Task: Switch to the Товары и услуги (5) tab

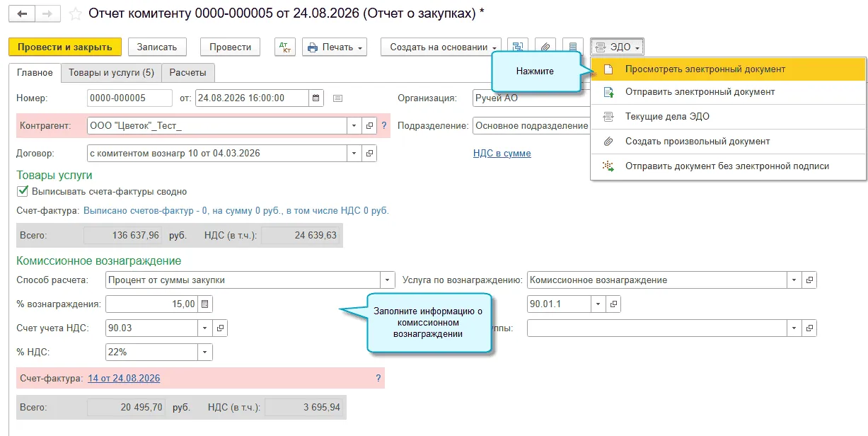Action: pyautogui.click(x=110, y=73)
